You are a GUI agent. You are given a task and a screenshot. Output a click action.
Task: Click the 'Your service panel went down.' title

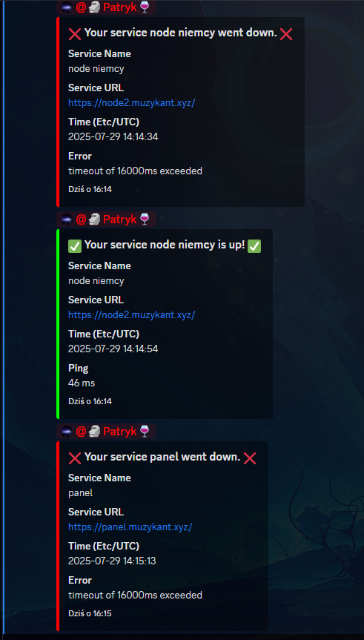pyautogui.click(x=162, y=457)
